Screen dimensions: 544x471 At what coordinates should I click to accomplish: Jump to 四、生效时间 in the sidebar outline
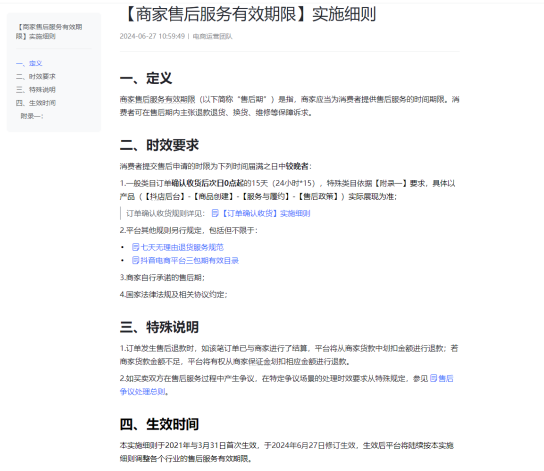[x=36, y=103]
